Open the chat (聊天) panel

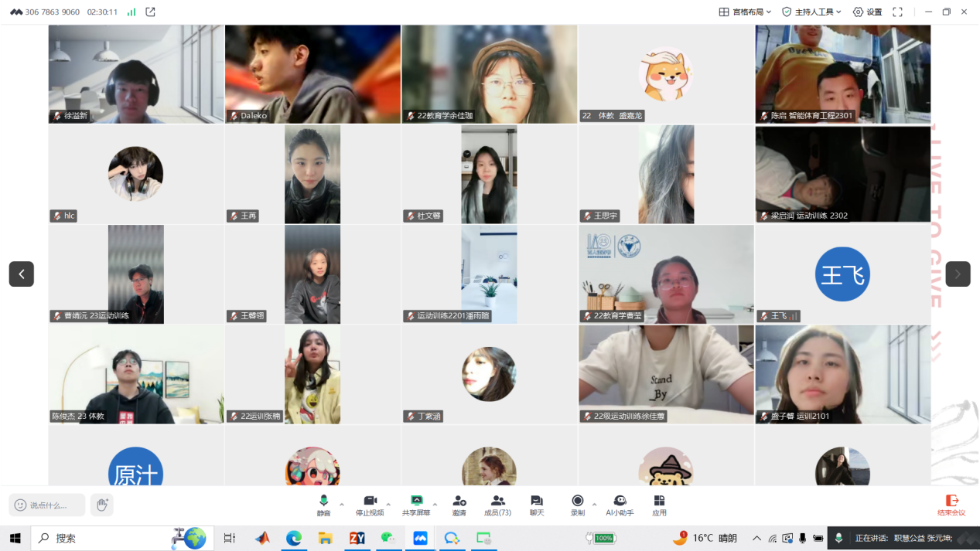click(x=537, y=504)
